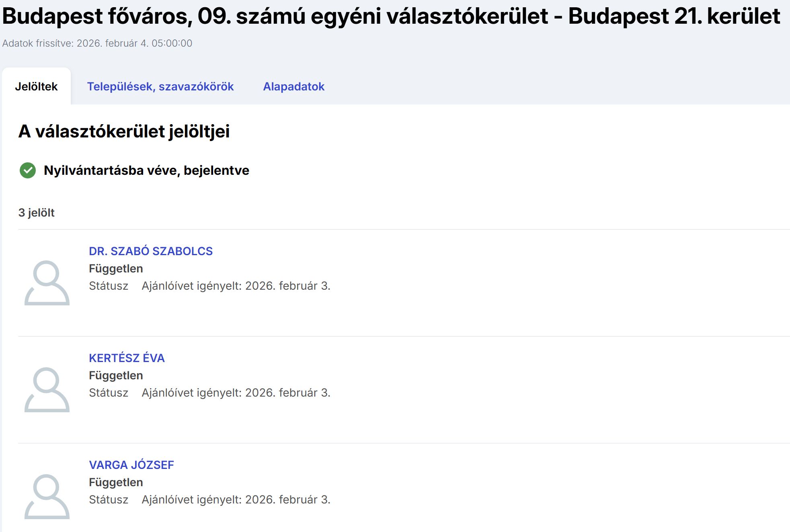The width and height of the screenshot is (790, 532).
Task: Click Dr. Szabó Szabolcs's avatar placeholder
Action: tap(47, 283)
